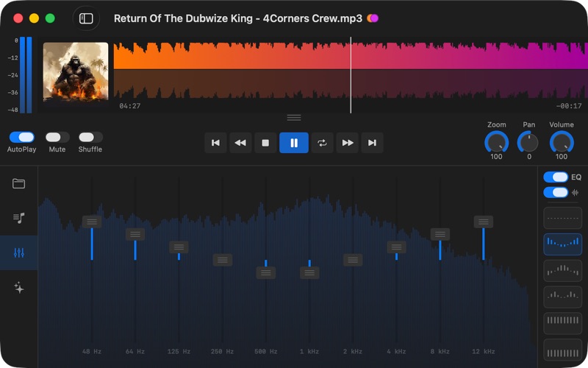Skip to previous track
The image size is (588, 368).
(x=215, y=143)
